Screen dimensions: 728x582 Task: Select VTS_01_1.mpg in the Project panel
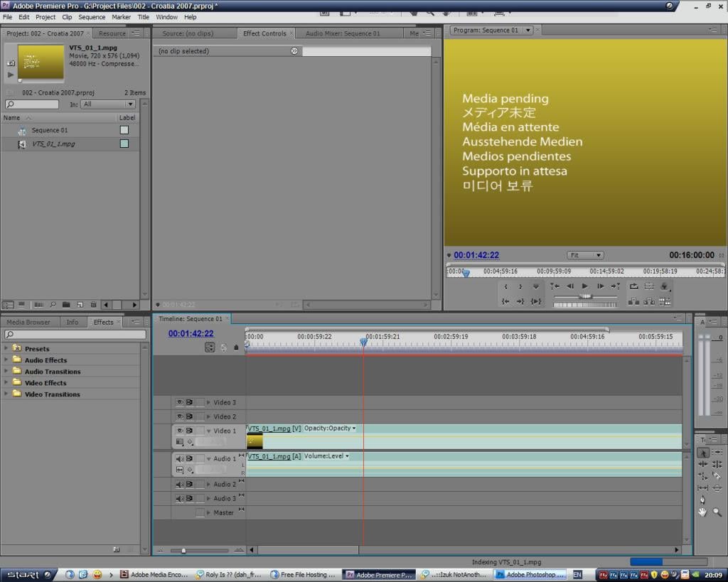pos(53,144)
